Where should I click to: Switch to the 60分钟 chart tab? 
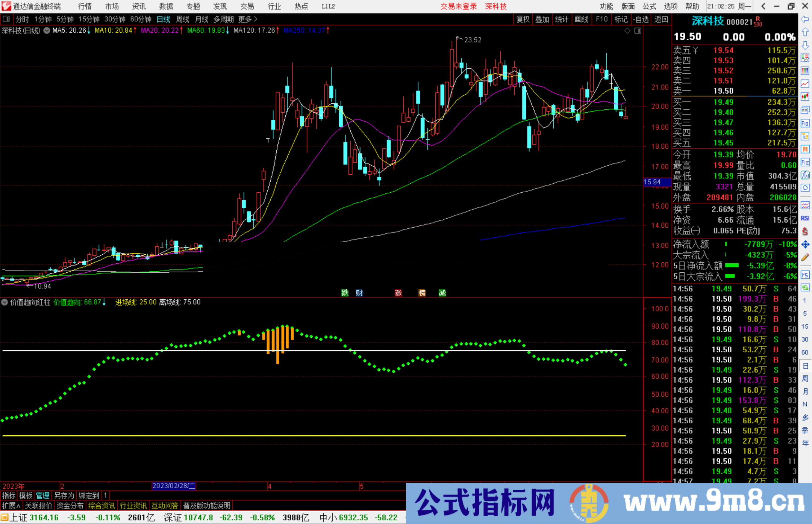tap(141, 19)
